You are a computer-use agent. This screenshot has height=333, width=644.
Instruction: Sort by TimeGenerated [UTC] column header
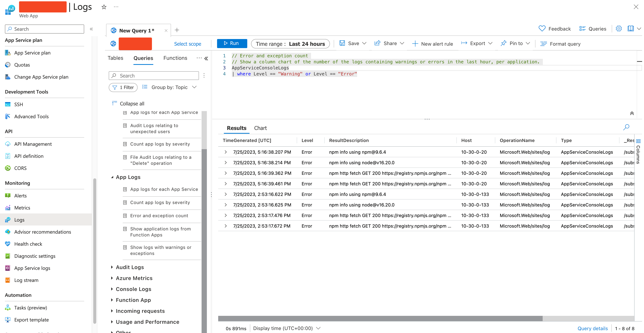coord(247,140)
